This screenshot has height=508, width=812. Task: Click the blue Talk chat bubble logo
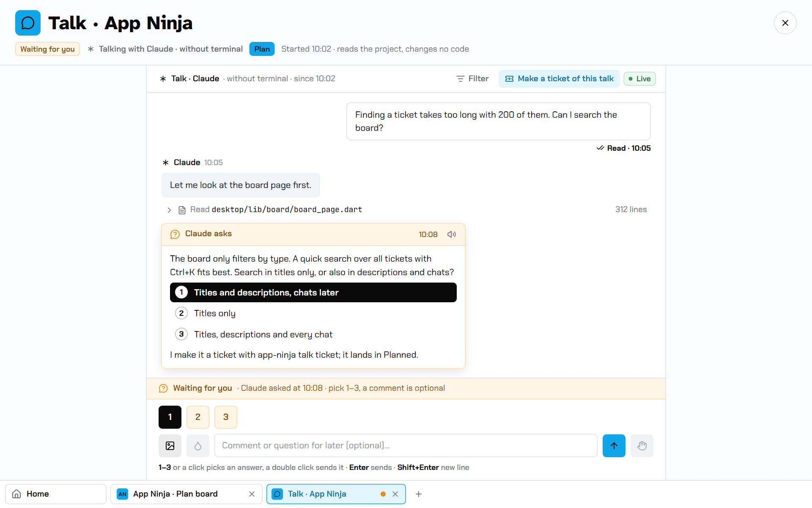pyautogui.click(x=28, y=23)
